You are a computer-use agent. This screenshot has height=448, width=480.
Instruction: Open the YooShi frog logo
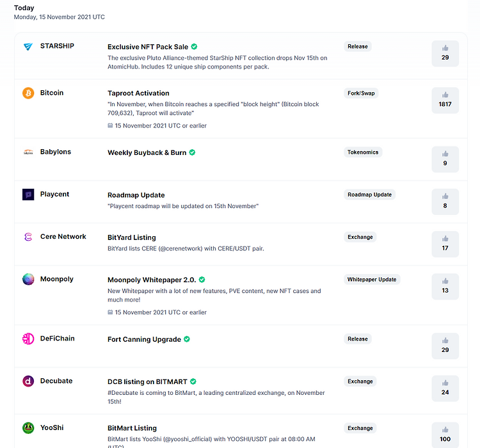click(28, 428)
